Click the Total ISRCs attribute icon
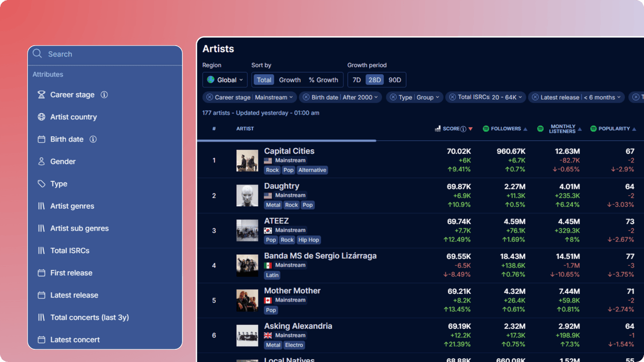The image size is (644, 362). [x=41, y=250]
